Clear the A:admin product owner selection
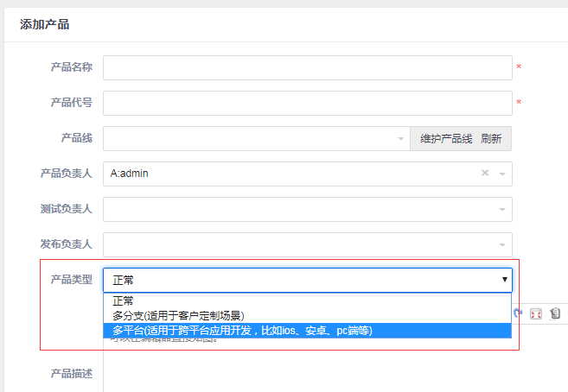 (485, 174)
